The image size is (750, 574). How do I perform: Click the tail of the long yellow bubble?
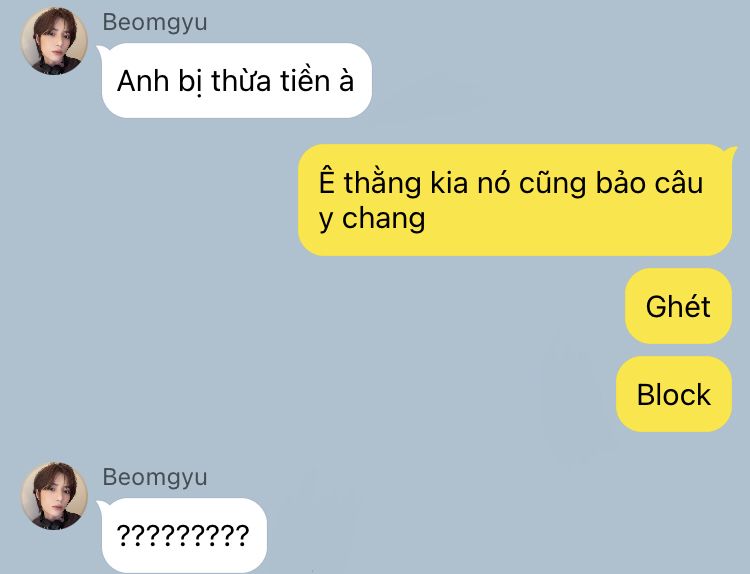[x=731, y=153]
